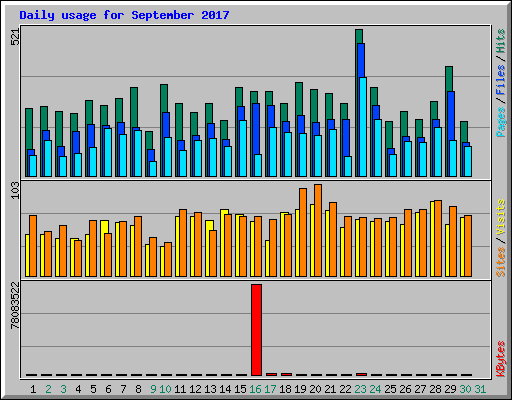Click the tall red KBytes bar for day 16
This screenshot has height=400, width=512.
coord(256,330)
